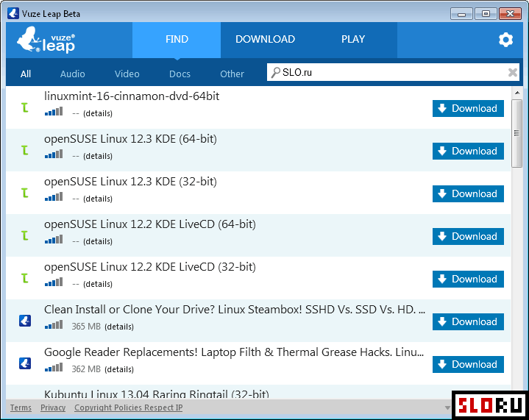The height and width of the screenshot is (420, 529).
Task: Click the Clean Install or Clone Your Drive title
Action: point(235,310)
